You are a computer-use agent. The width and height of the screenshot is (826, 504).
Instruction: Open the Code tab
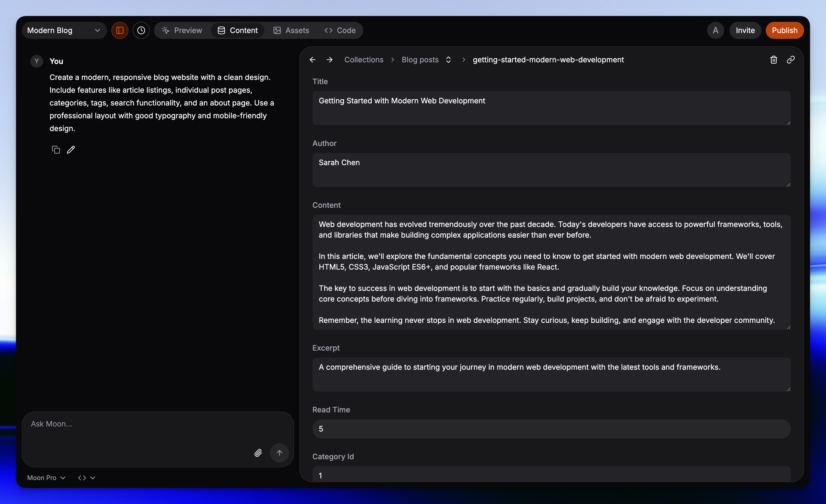pos(340,30)
